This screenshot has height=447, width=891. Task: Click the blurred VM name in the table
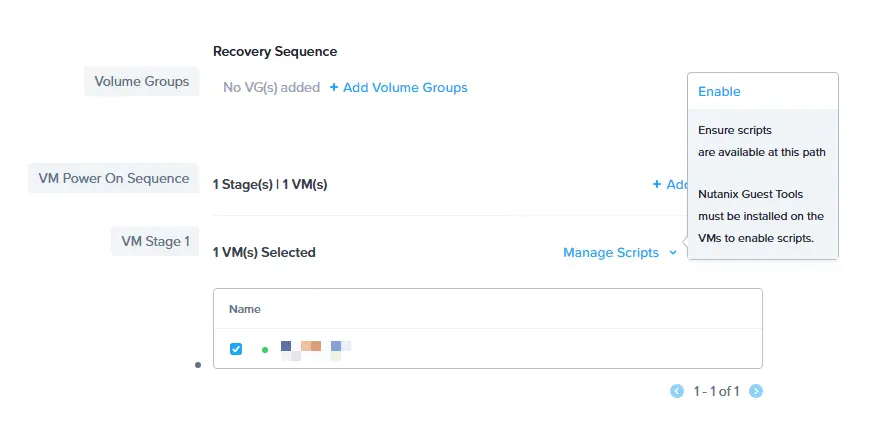pyautogui.click(x=316, y=350)
